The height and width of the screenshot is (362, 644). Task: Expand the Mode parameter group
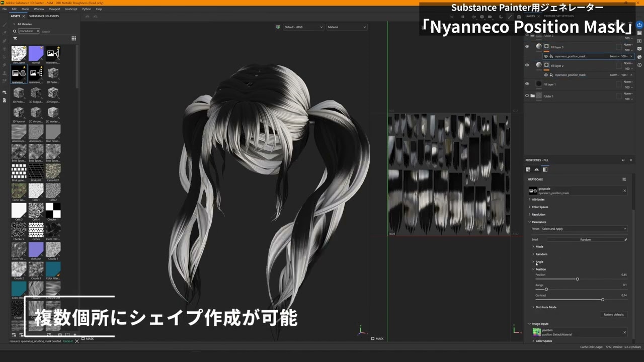pos(533,247)
